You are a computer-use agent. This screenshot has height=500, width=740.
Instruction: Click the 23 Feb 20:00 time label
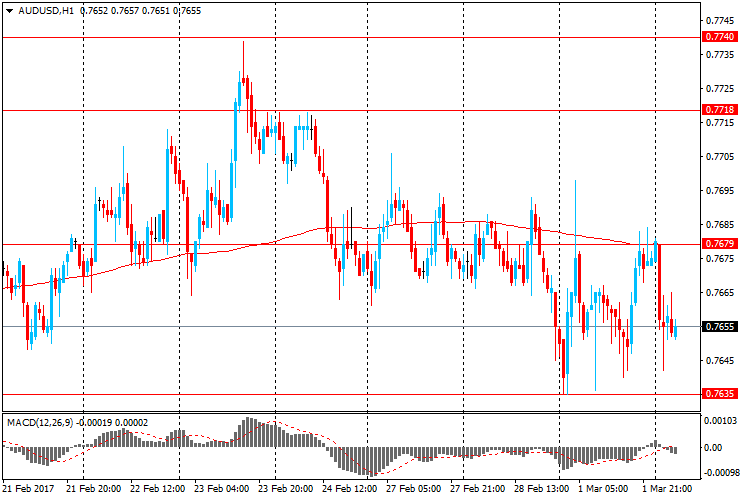pos(286,488)
